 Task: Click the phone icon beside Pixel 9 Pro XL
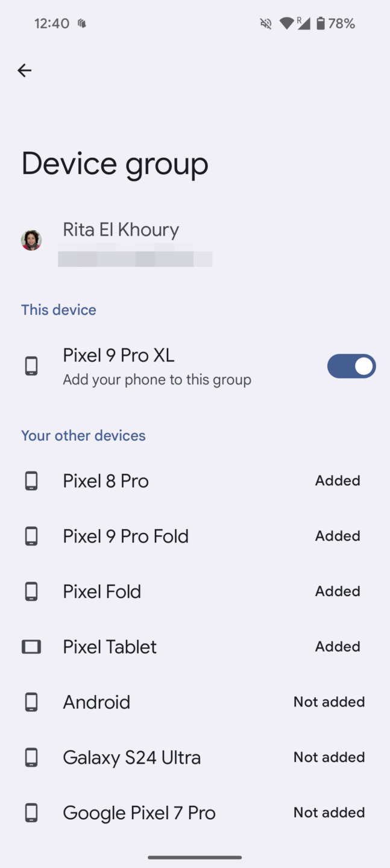point(31,365)
